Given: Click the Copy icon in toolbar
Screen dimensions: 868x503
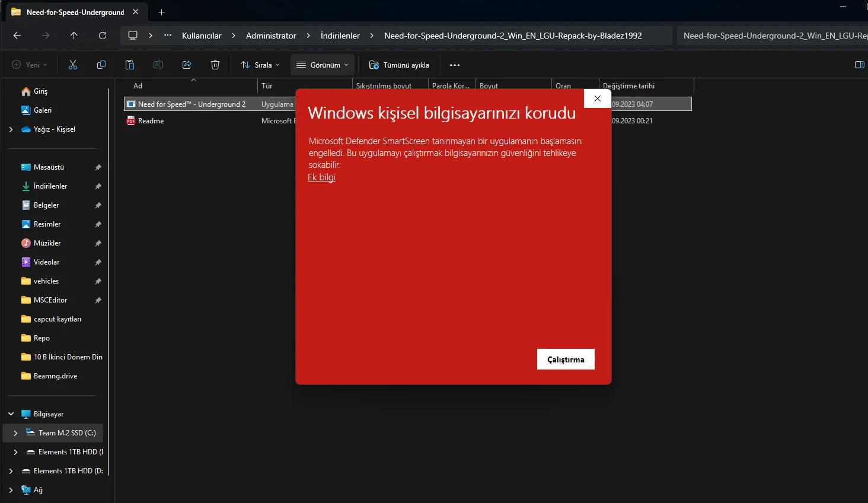Looking at the screenshot, I should [x=101, y=65].
